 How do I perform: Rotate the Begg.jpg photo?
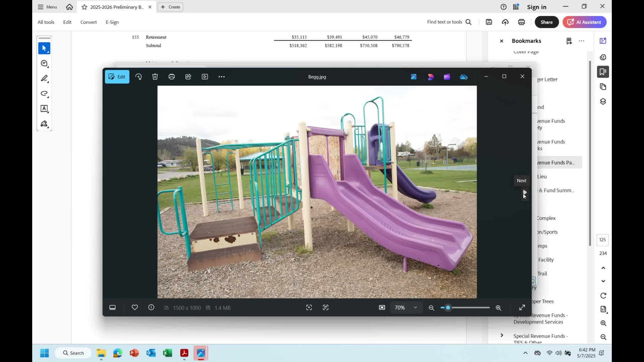click(139, 77)
